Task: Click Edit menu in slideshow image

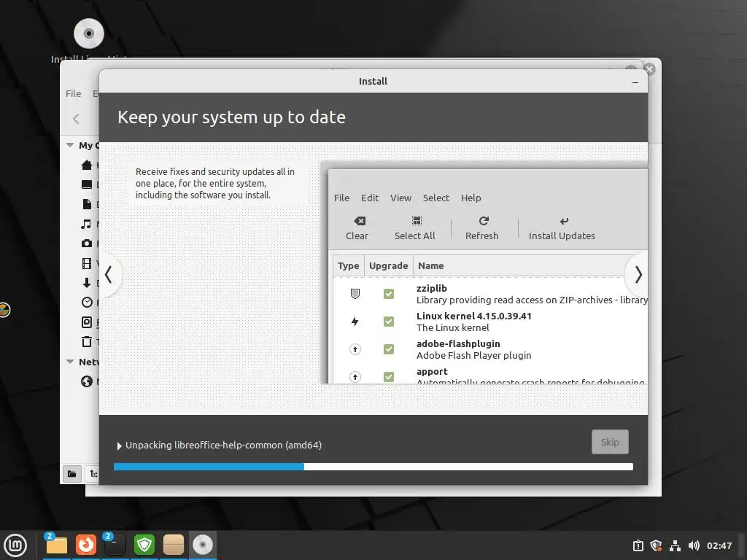Action: [370, 198]
